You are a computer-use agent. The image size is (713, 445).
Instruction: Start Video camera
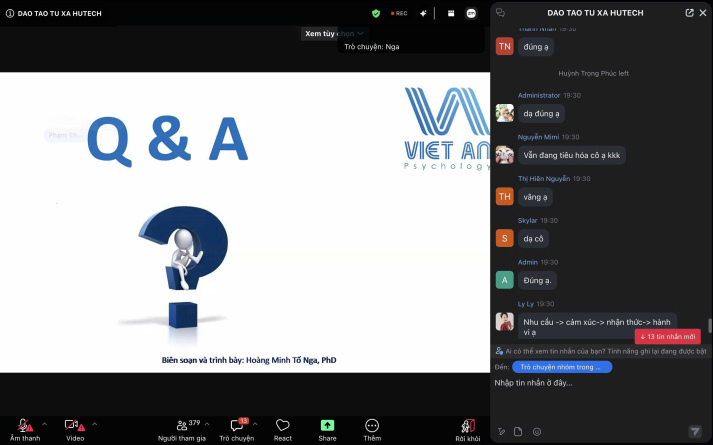(75, 430)
